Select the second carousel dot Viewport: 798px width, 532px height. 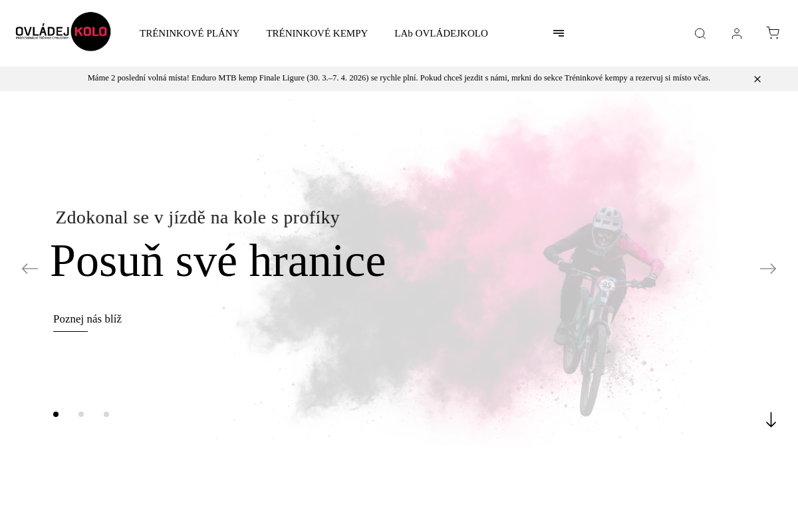(x=81, y=414)
